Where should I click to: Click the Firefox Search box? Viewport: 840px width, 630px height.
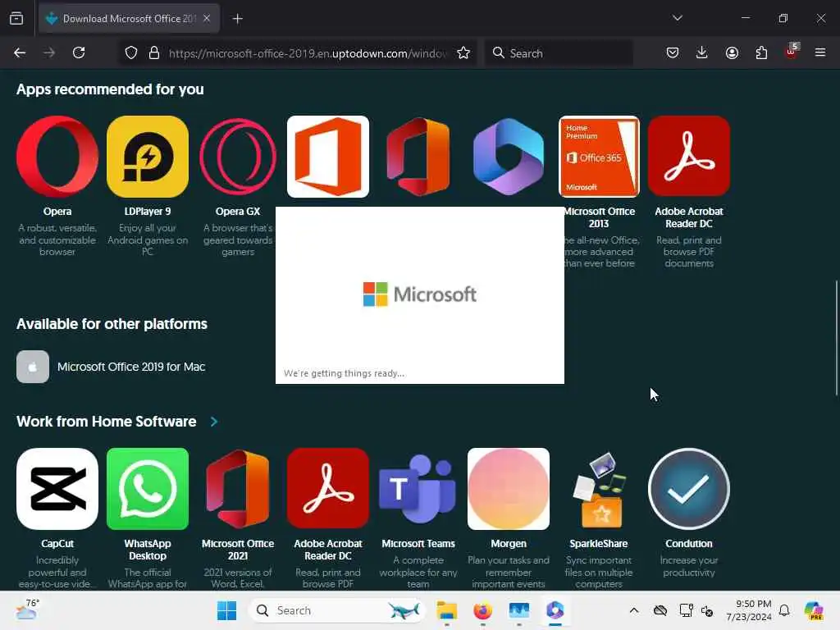coord(559,53)
